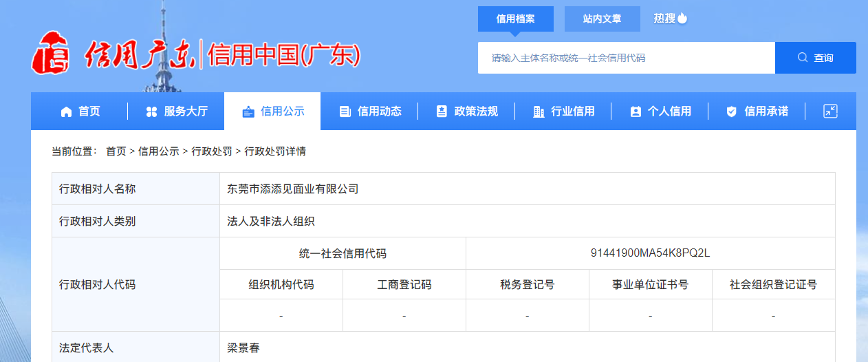Viewport: 868px width, 362px height.
Task: Click the collapse/expand navigation icon
Action: (x=831, y=111)
